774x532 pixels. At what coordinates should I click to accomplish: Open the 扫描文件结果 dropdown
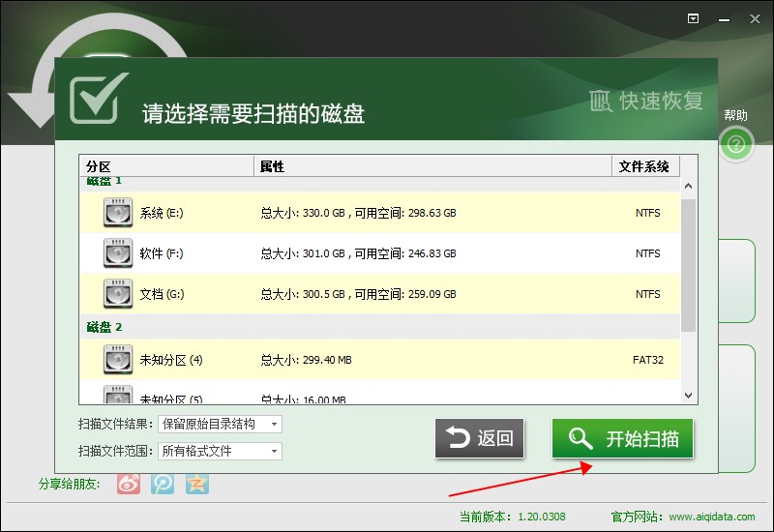[220, 424]
